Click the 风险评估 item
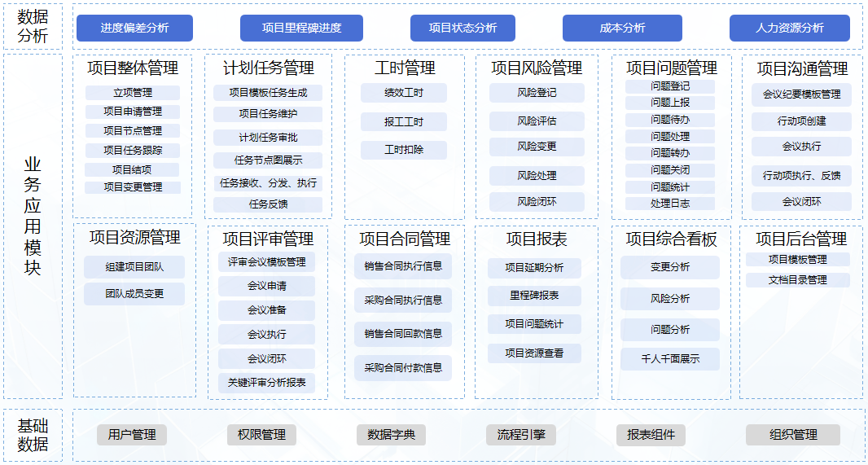Image resolution: width=868 pixels, height=465 pixels. pyautogui.click(x=537, y=121)
